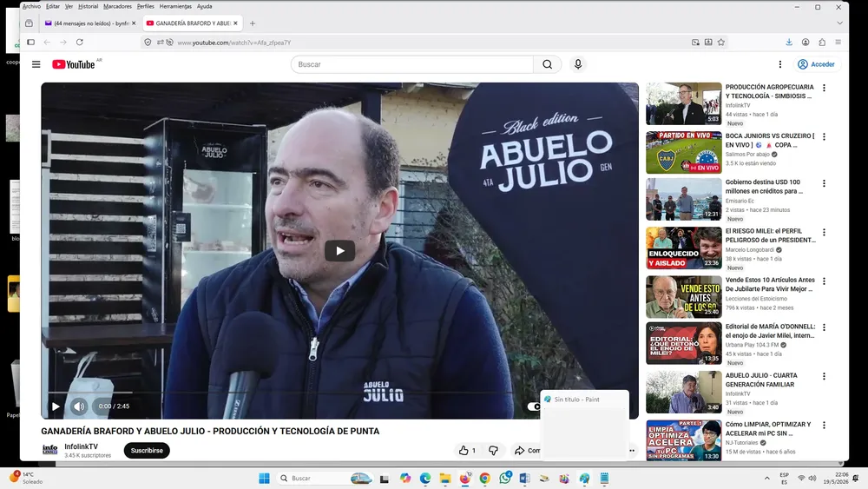Bookmark this page with the star
Screen dimensions: 868x489
point(721,42)
